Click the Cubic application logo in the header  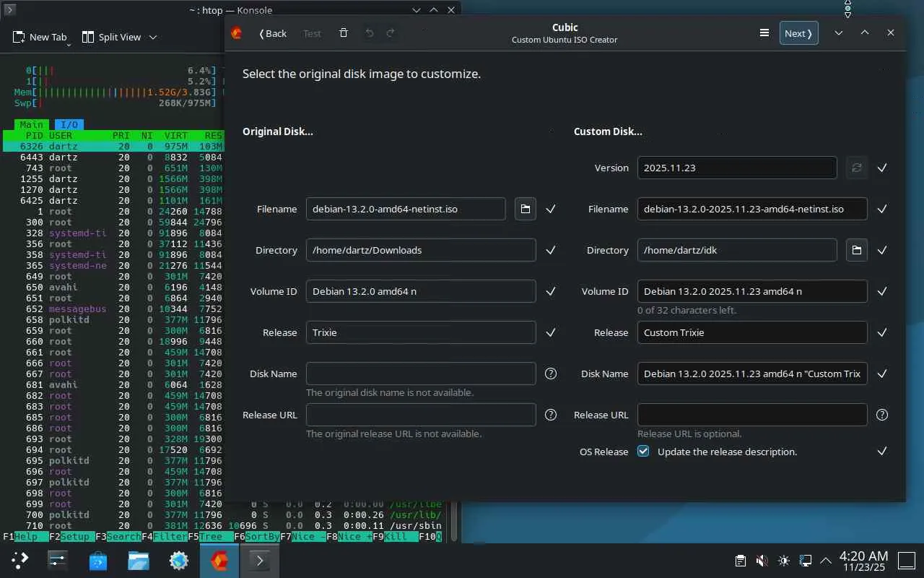pos(236,33)
